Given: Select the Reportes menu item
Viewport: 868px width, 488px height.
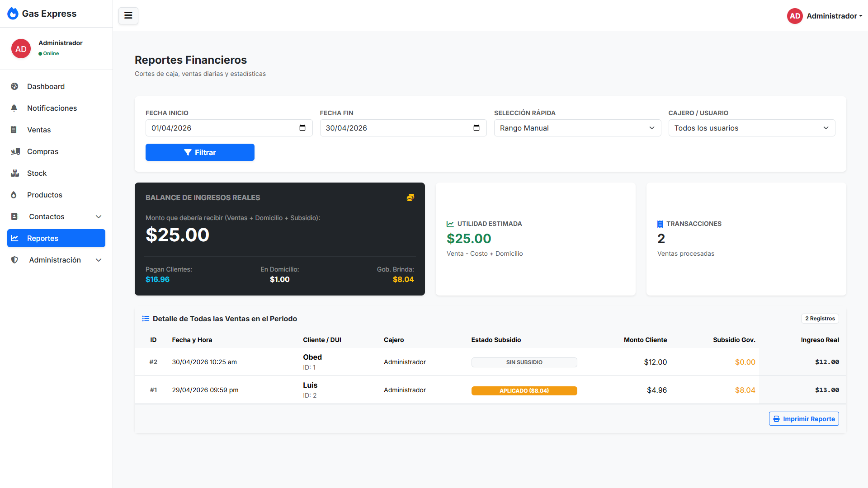Looking at the screenshot, I should (x=56, y=238).
